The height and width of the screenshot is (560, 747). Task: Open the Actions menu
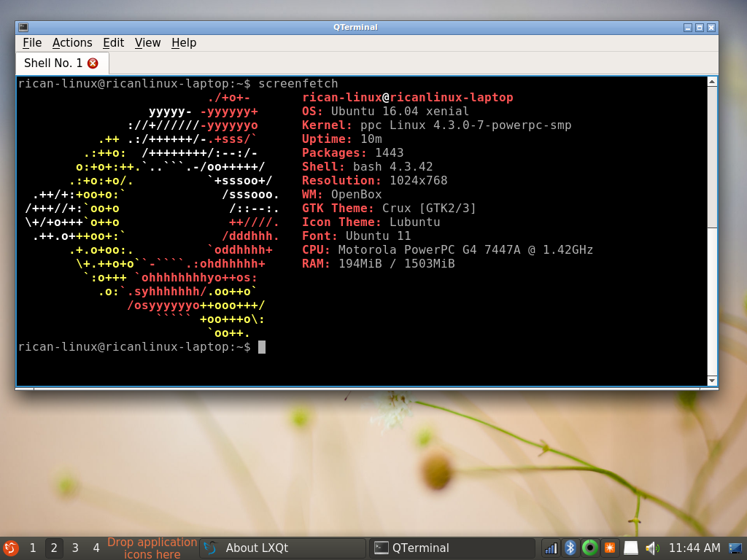72,43
